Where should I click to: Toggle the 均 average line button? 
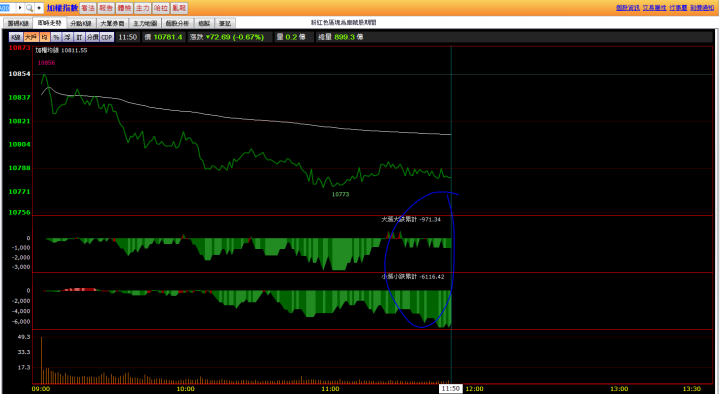coord(45,37)
